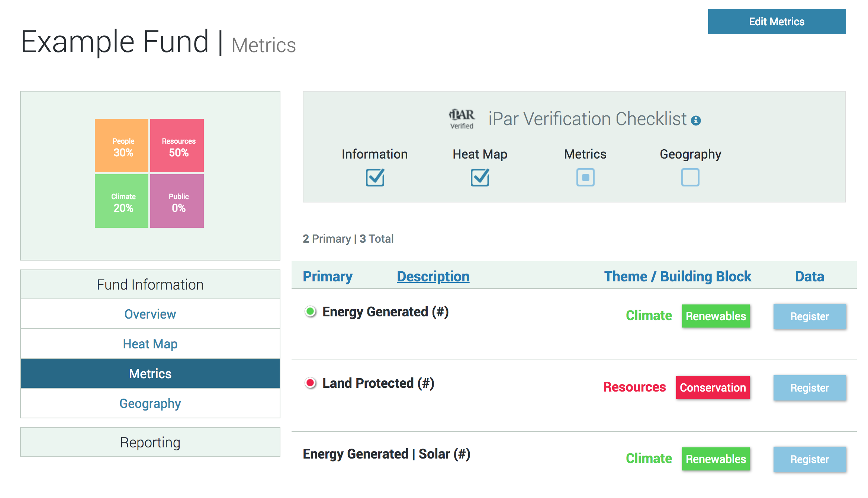Click the info icon beside Verification Checklist
868x498 pixels.
tap(695, 121)
